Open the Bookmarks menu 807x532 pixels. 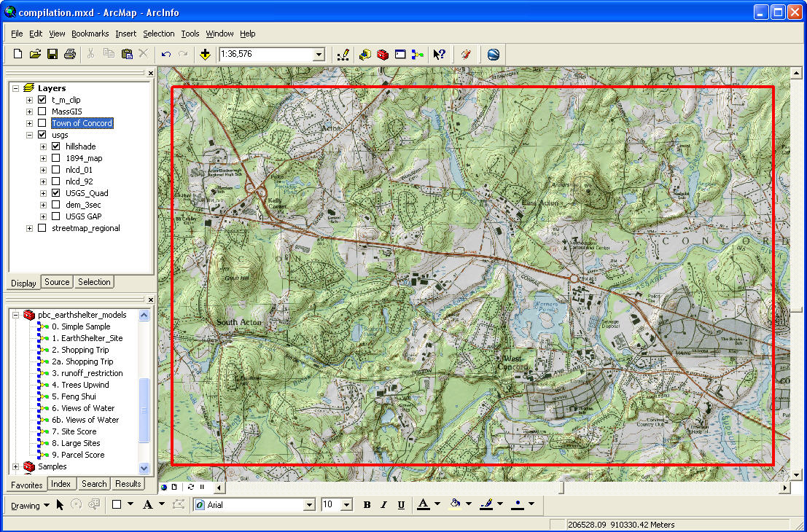90,34
